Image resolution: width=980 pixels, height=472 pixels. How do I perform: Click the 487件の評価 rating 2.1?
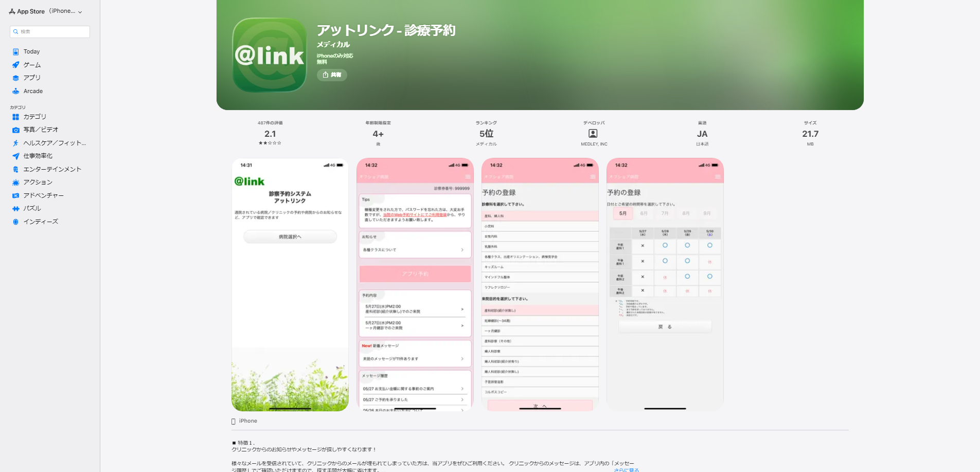tap(270, 134)
